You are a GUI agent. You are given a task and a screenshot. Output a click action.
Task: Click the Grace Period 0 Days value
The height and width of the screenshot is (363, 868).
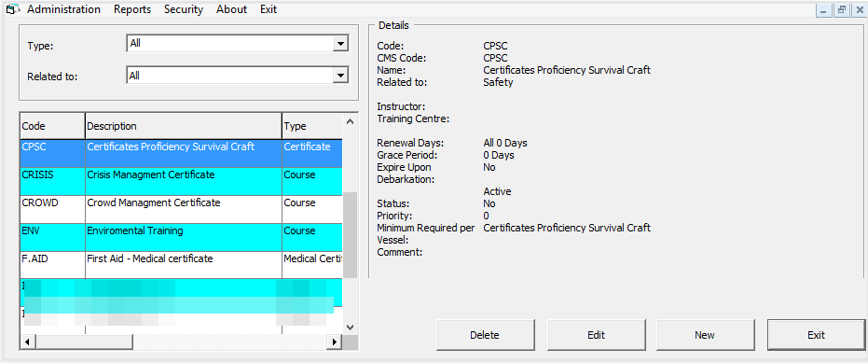click(499, 155)
